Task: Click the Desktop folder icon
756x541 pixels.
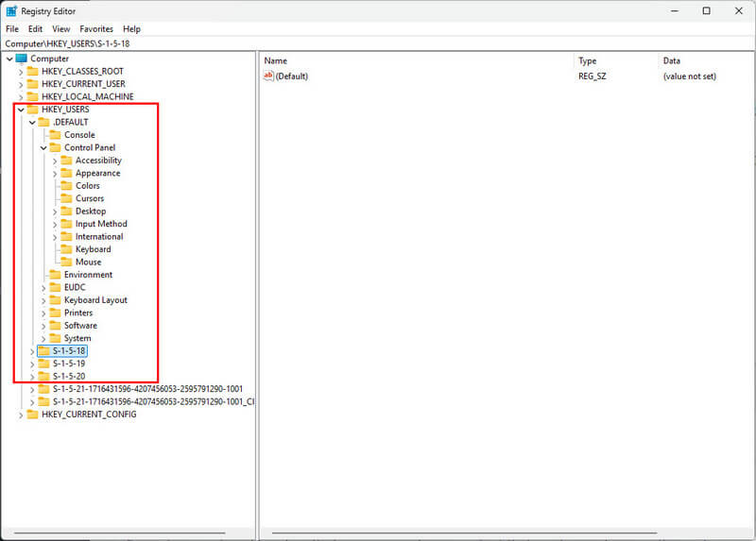Action: [66, 211]
